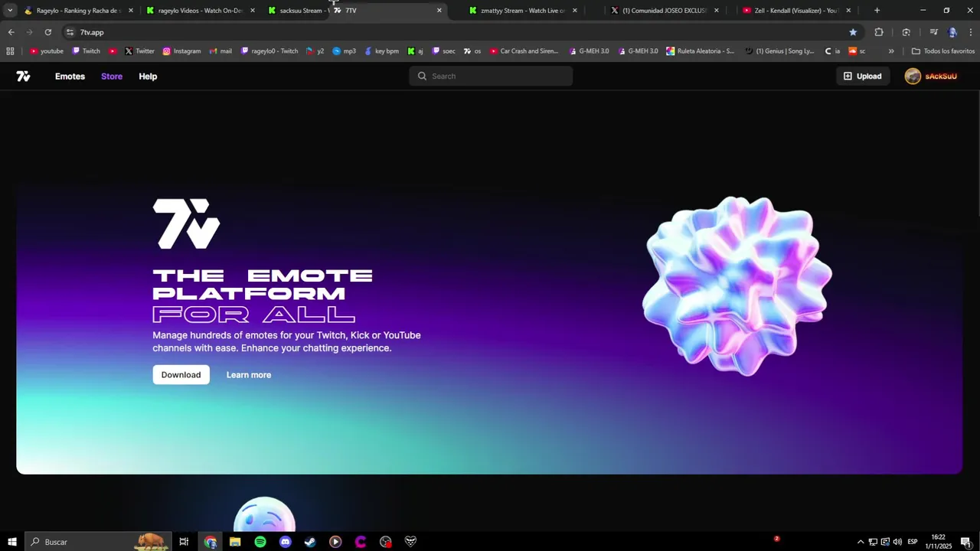Click the holographic 3D shape graphic
980x551 pixels.
(737, 286)
